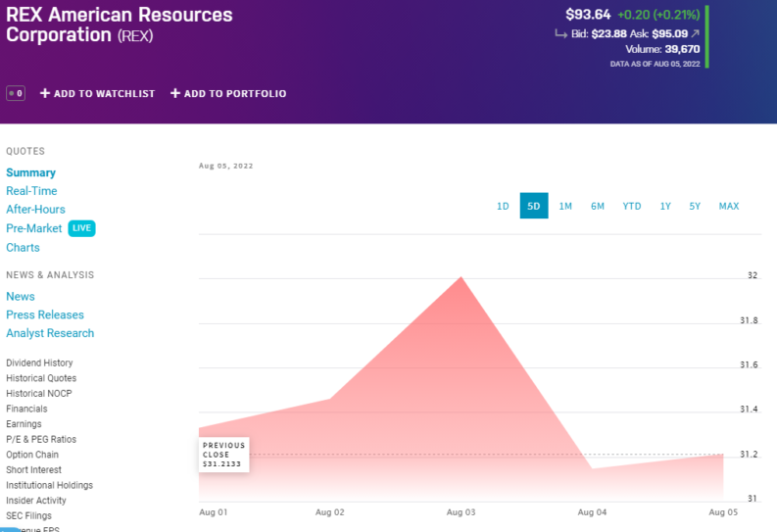
Task: Switch chart to 5Y range
Action: click(x=695, y=206)
